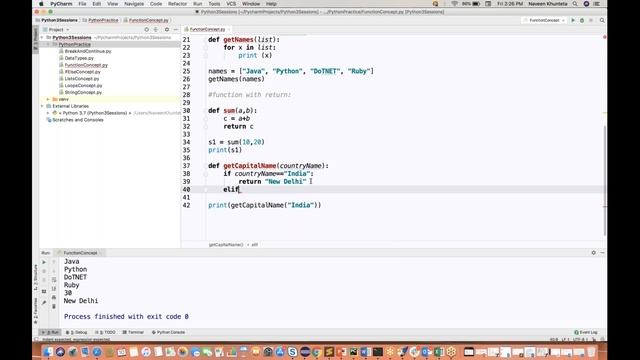The width and height of the screenshot is (640, 360).
Task: Close the FunctionConcept.py editor tab
Action: 229,29
